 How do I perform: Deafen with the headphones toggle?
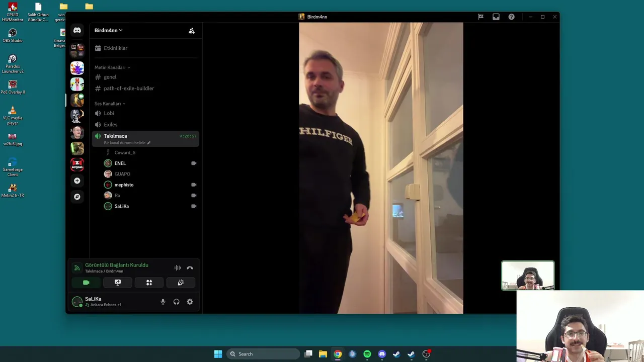176,302
